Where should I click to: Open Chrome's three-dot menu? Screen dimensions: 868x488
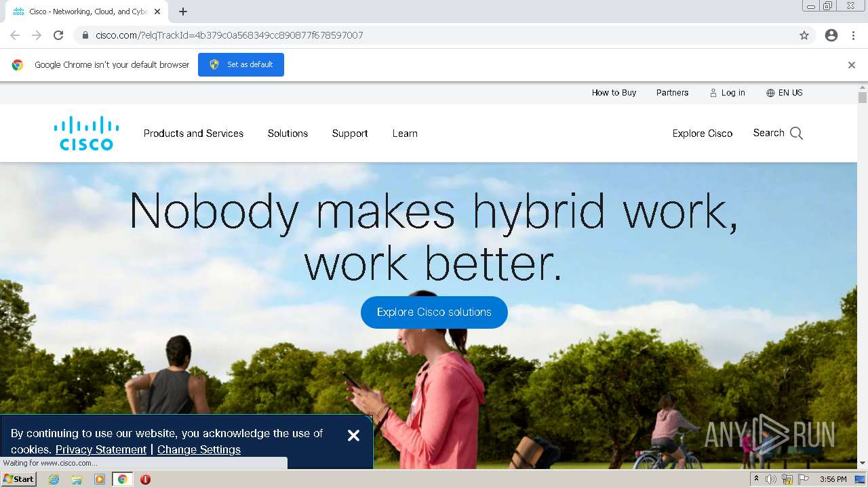click(x=854, y=35)
